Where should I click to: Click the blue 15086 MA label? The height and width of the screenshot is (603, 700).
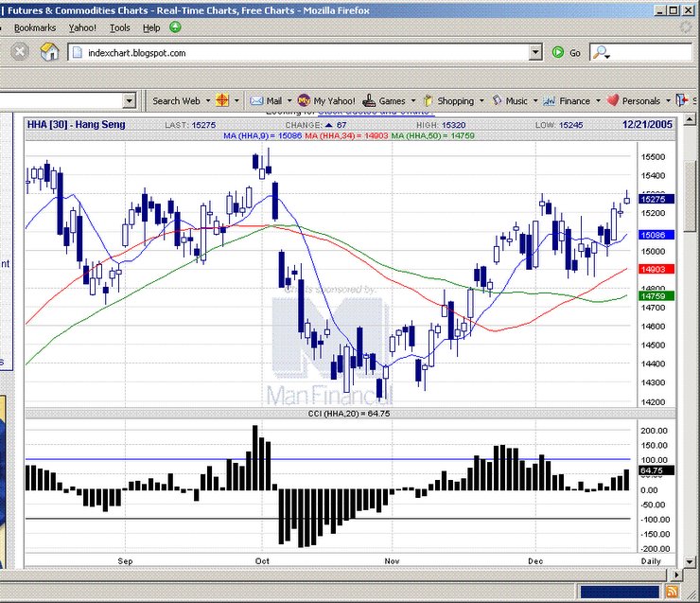click(x=656, y=235)
